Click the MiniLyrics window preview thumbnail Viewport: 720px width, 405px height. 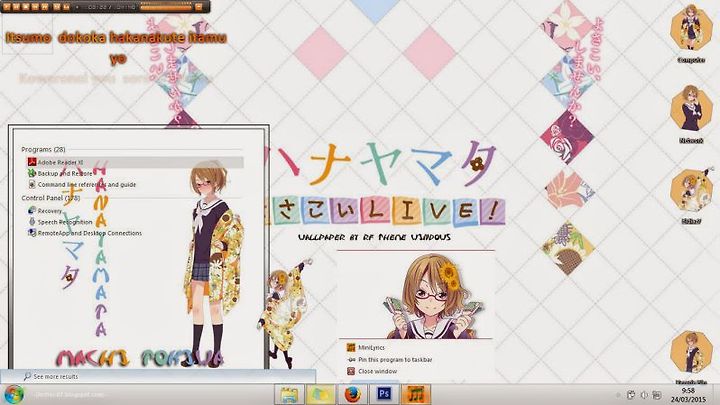[416, 295]
